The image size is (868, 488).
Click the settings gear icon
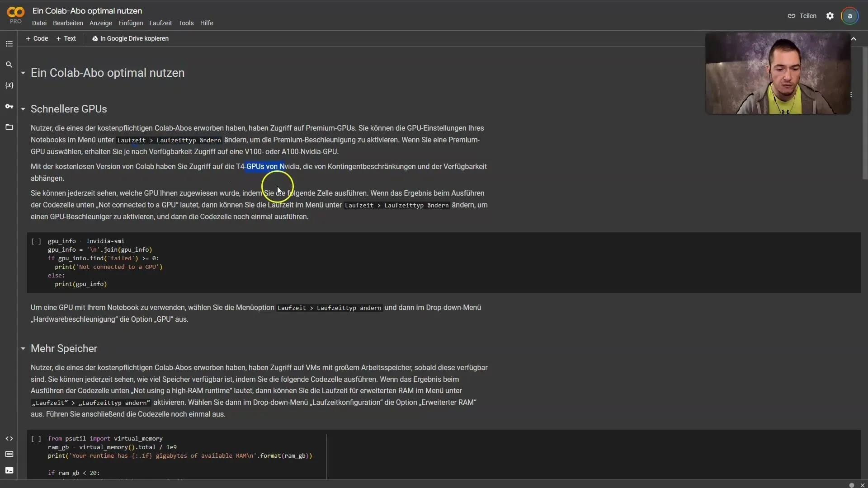[829, 15]
